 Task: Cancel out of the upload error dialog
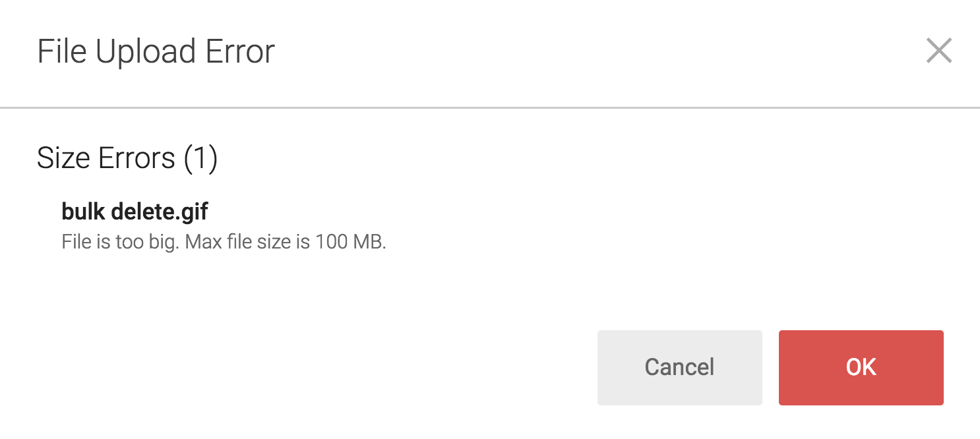679,368
